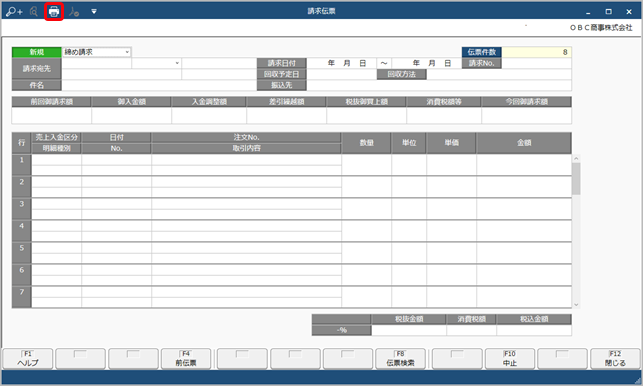Click the magnifier preview icon in title bar
Screen dimensions: 643x386
click(34, 11)
